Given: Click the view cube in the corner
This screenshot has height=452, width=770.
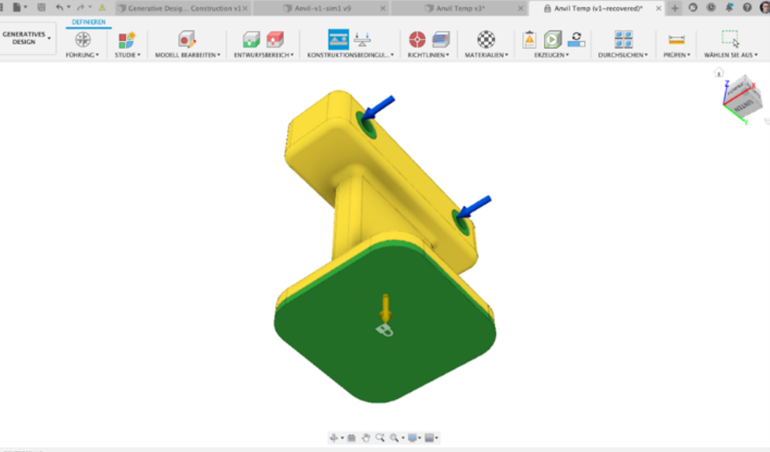Looking at the screenshot, I should 742,98.
